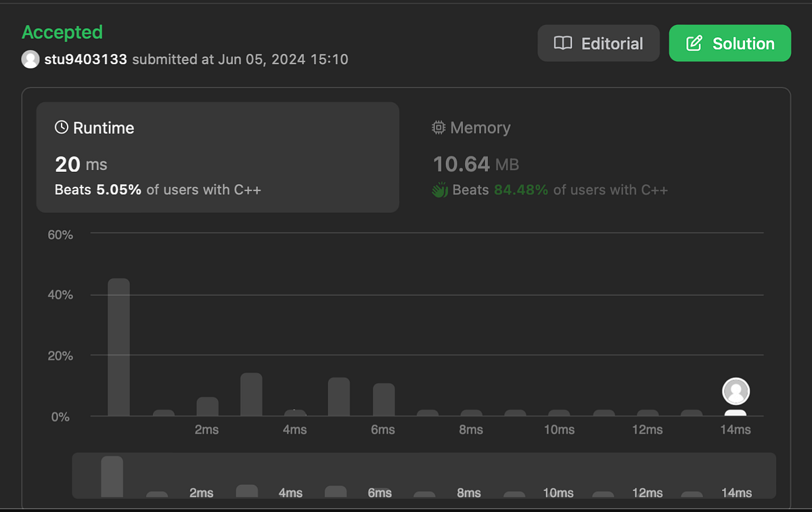The image size is (812, 512).
Task: Select the Runtime card to view runtime distribution
Action: tap(217, 157)
